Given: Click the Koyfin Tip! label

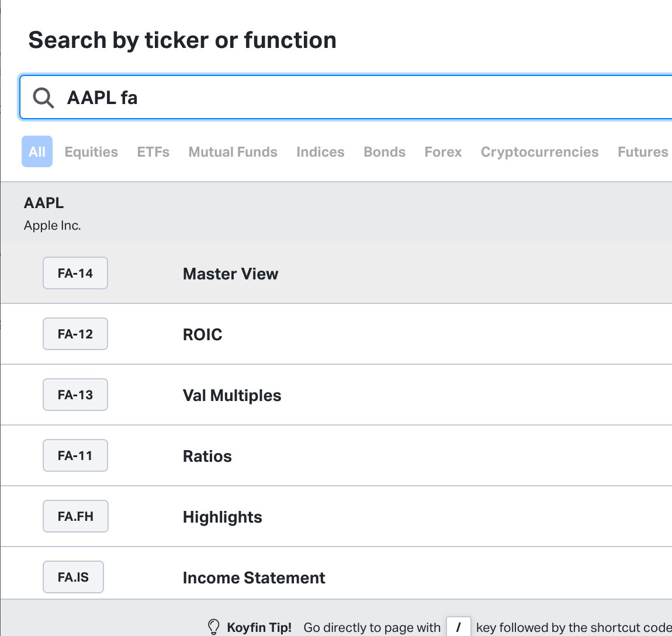Looking at the screenshot, I should tap(259, 627).
